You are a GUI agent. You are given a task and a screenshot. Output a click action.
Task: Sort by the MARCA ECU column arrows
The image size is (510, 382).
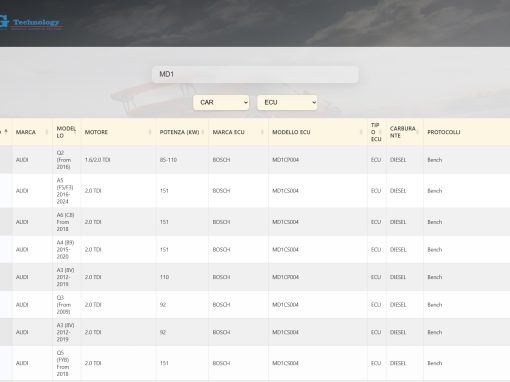tap(262, 132)
